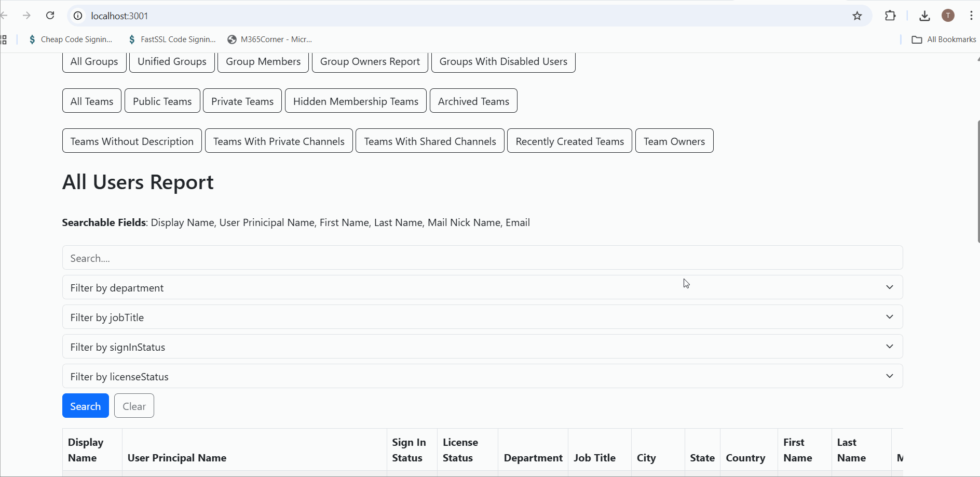The height and width of the screenshot is (477, 980).
Task: Select the Teams With Private Channels report
Action: pos(279,141)
